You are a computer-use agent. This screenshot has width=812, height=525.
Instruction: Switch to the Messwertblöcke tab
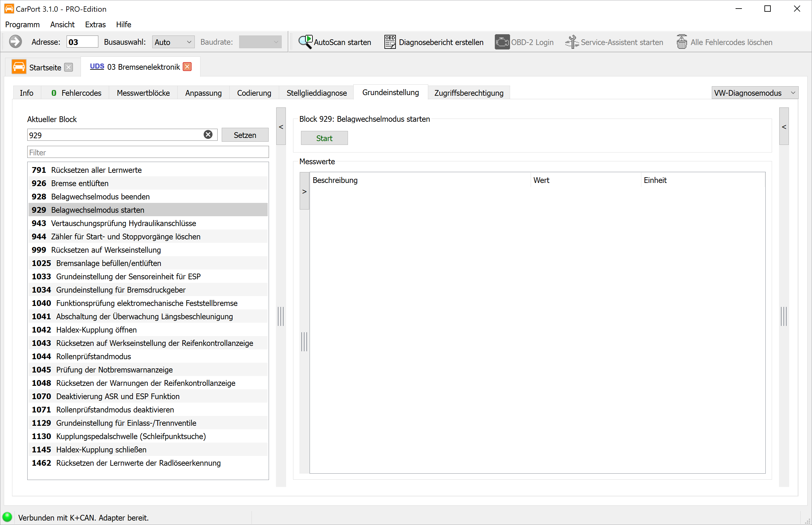pyautogui.click(x=143, y=93)
